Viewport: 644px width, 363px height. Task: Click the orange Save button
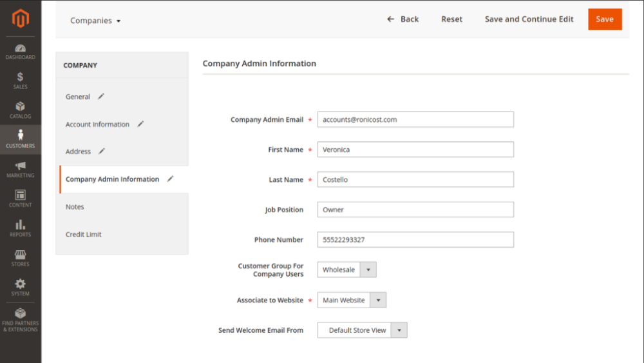tap(605, 19)
